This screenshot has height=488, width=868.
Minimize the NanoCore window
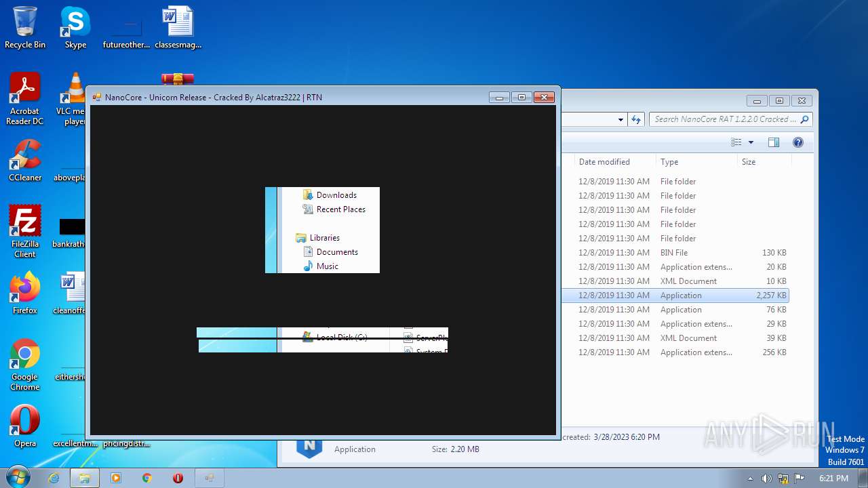tap(499, 97)
